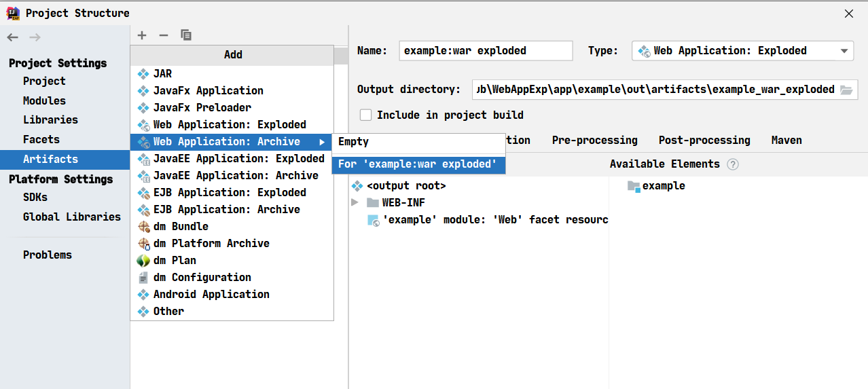Select the example module icon in Available Elements
The height and width of the screenshot is (389, 868).
pyautogui.click(x=634, y=186)
